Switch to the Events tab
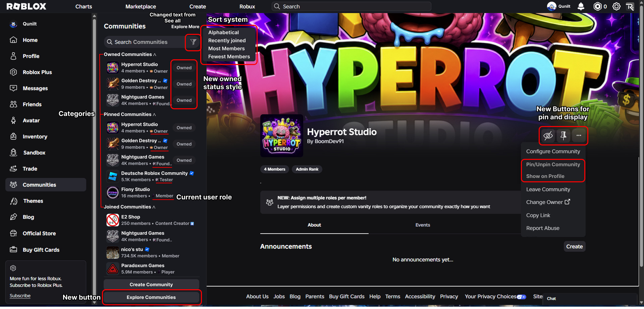Viewport: 644px width, 309px height. [x=423, y=225]
